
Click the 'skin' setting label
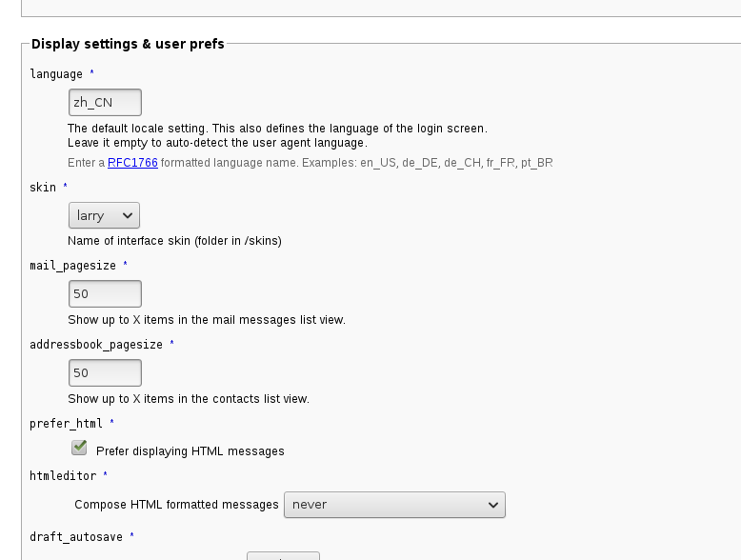[43, 188]
